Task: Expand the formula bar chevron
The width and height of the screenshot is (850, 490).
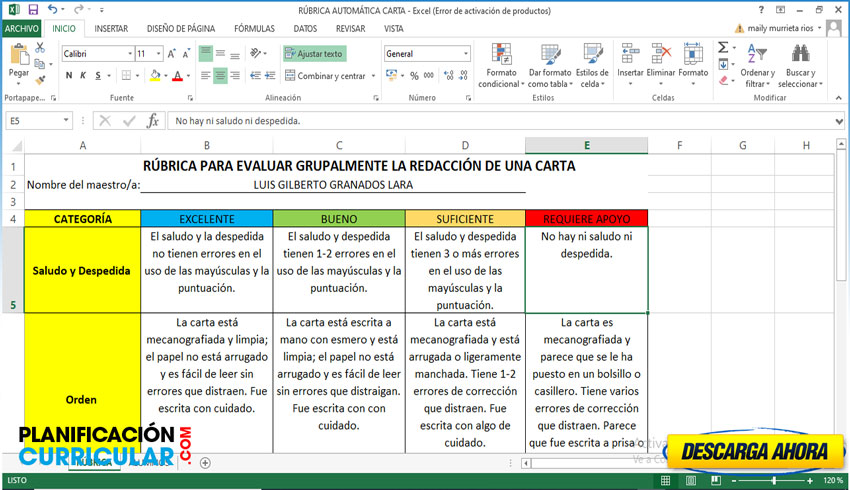Action: click(x=839, y=121)
